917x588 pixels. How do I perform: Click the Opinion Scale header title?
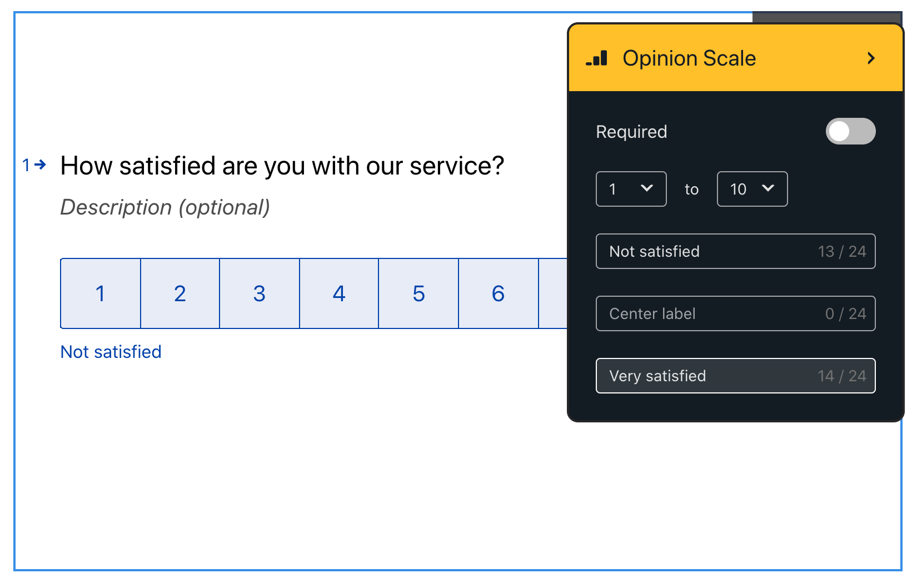(x=689, y=58)
